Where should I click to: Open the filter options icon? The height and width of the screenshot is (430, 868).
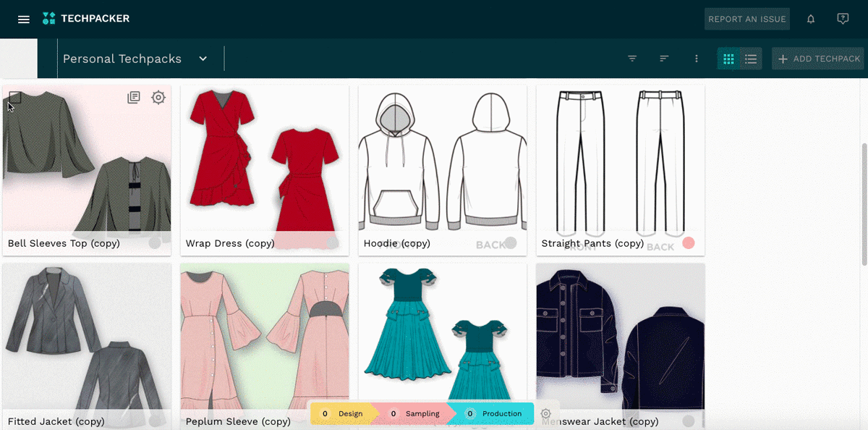(x=632, y=59)
